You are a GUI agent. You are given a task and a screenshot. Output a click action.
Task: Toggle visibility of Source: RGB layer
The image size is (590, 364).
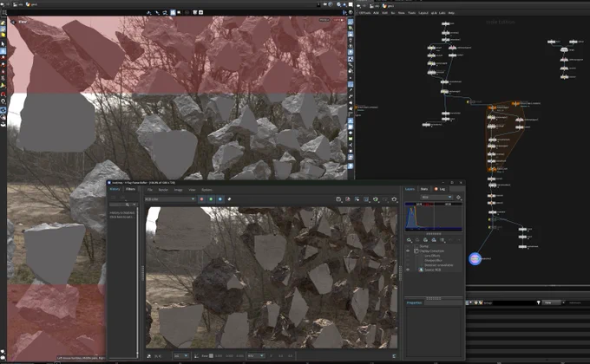[408, 270]
